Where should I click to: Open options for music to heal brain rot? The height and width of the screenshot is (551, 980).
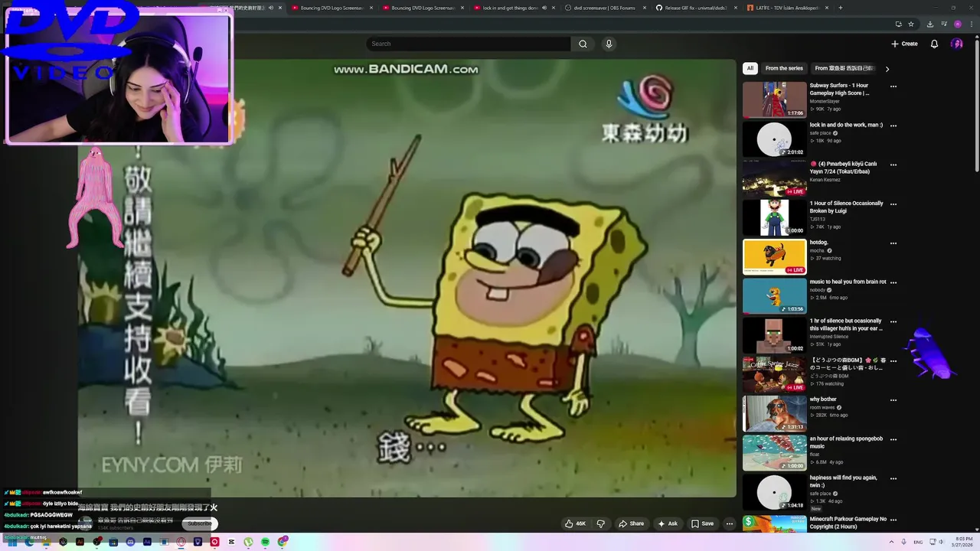(x=893, y=282)
